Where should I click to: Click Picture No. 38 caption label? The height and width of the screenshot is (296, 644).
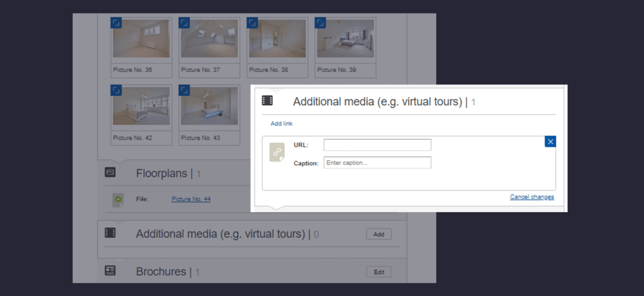[x=268, y=70]
